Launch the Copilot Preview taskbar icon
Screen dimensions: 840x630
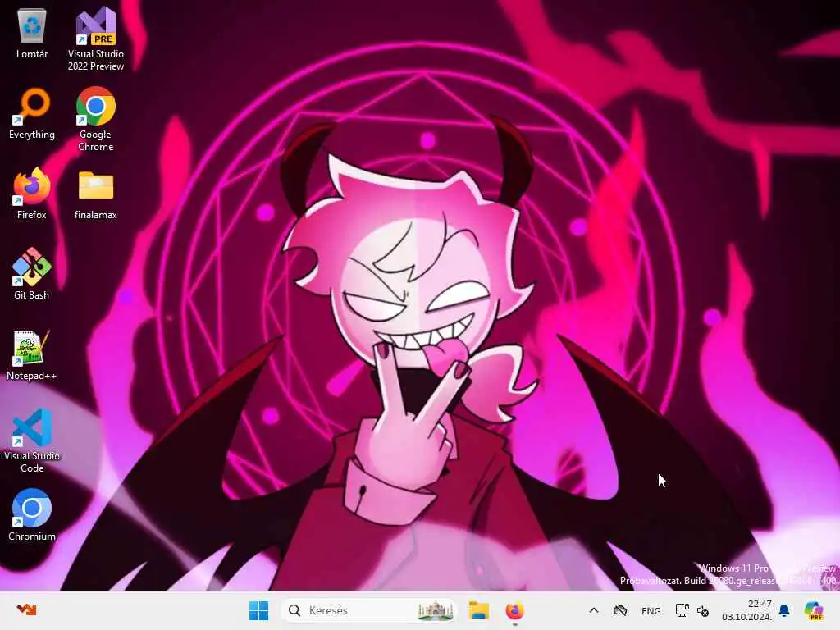click(814, 610)
